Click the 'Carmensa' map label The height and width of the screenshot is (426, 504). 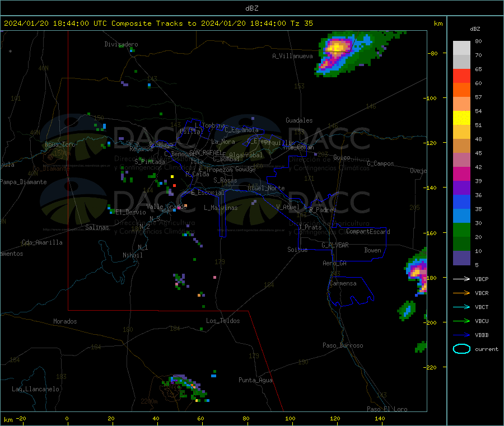[343, 283]
